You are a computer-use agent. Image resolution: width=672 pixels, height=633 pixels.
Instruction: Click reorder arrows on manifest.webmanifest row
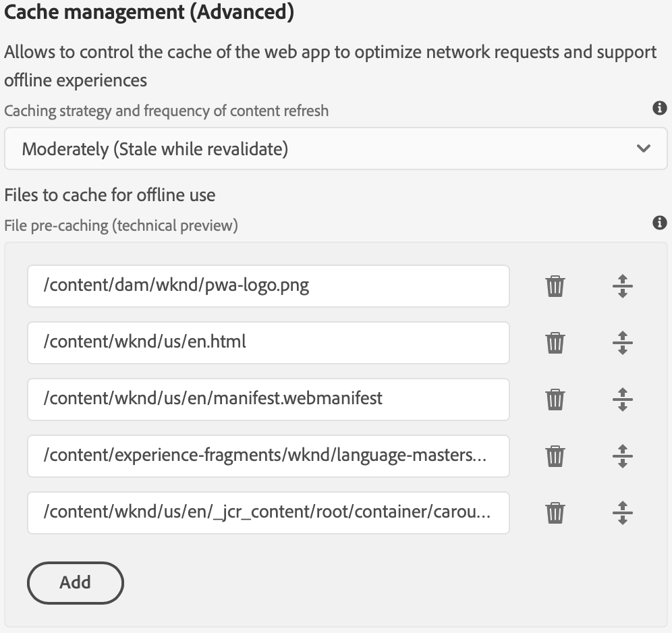pyautogui.click(x=623, y=400)
